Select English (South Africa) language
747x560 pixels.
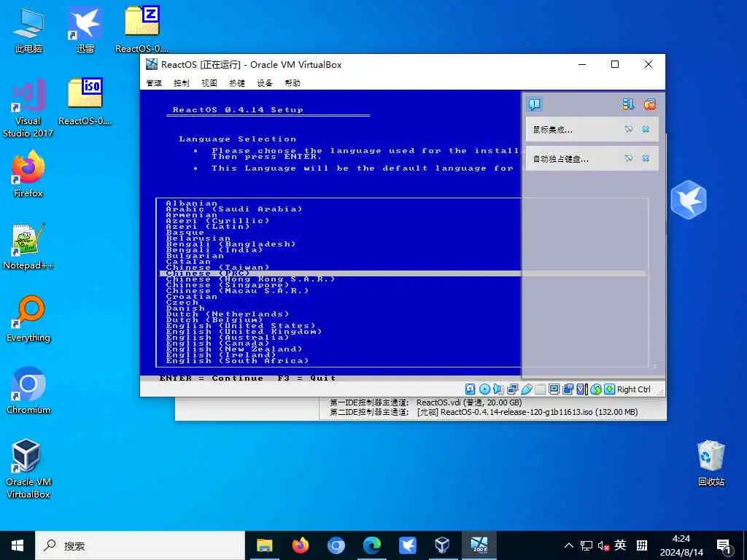237,360
